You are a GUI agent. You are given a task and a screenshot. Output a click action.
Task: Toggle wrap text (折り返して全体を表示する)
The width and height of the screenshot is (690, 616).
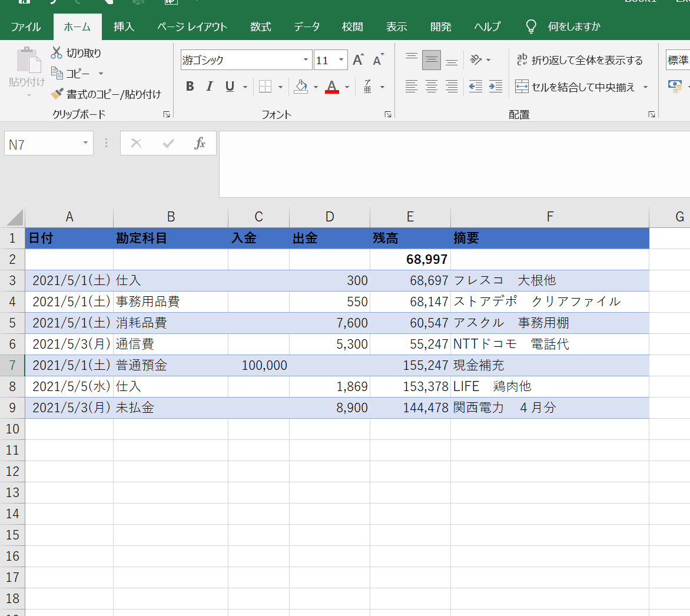click(x=580, y=60)
